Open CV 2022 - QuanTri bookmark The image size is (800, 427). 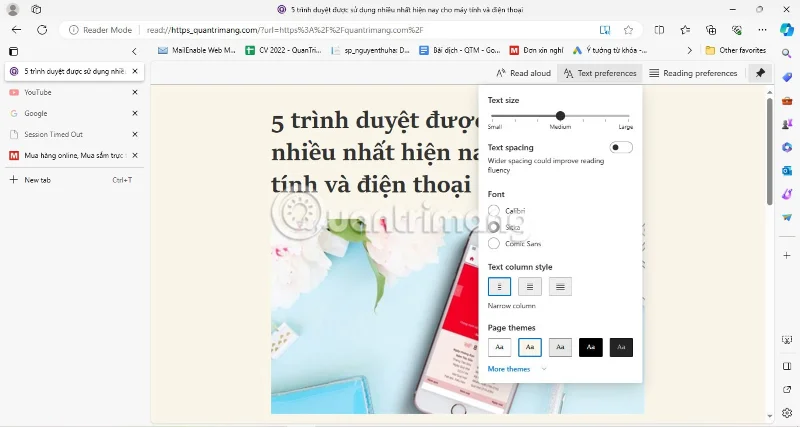pos(284,50)
